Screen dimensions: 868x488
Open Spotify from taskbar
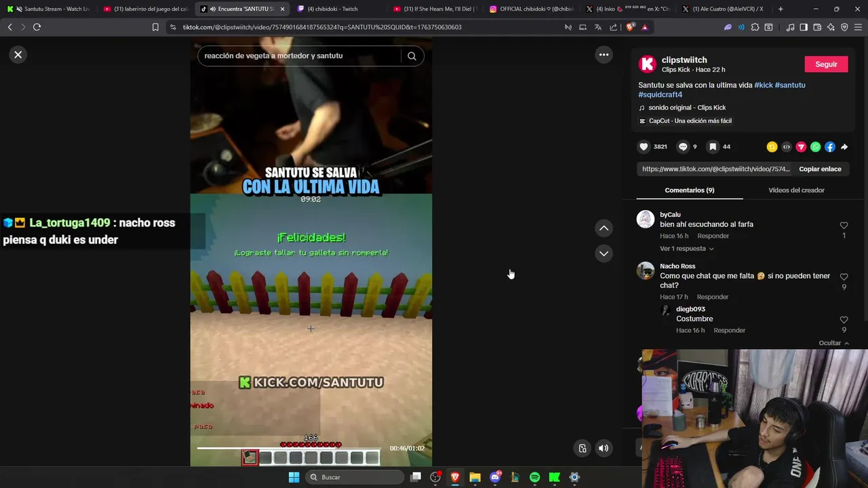(x=534, y=477)
